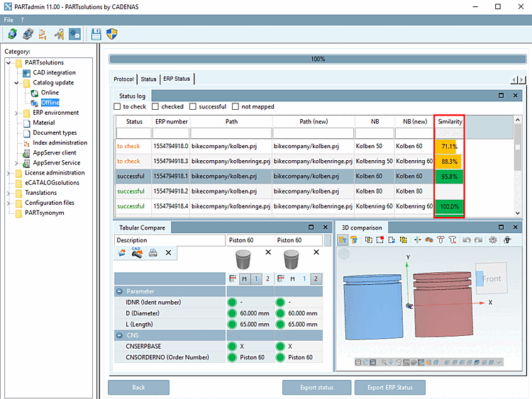Click the save floppy disk toolbar icon

pos(96,33)
